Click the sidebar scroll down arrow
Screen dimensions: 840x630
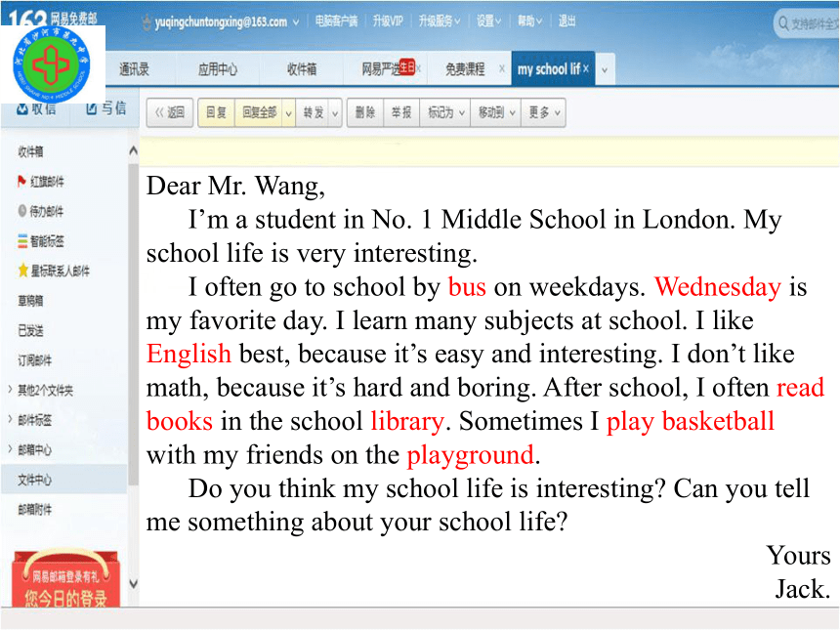(134, 583)
